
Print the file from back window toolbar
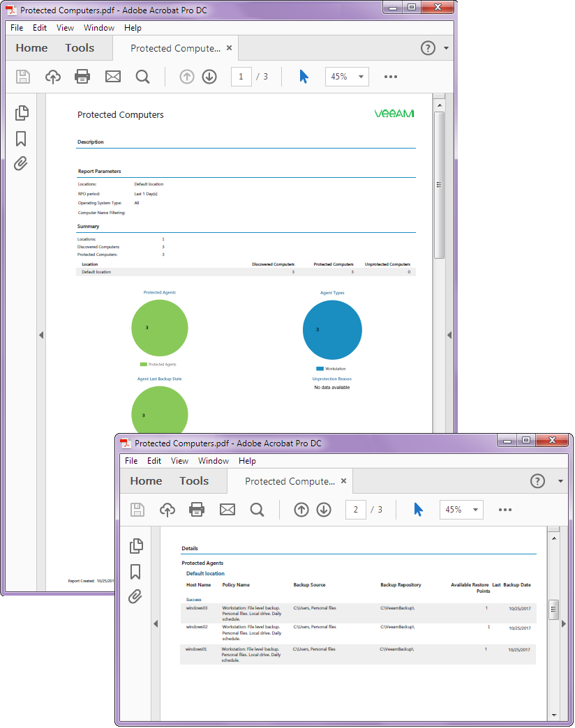(82, 77)
